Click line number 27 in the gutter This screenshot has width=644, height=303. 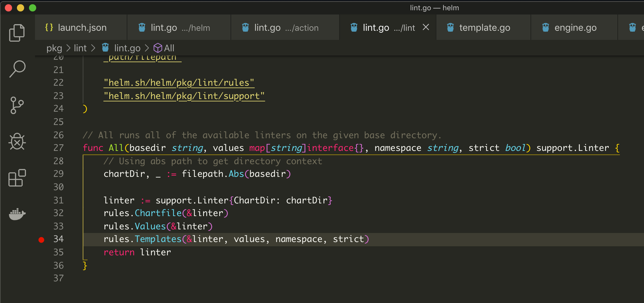[x=59, y=148]
